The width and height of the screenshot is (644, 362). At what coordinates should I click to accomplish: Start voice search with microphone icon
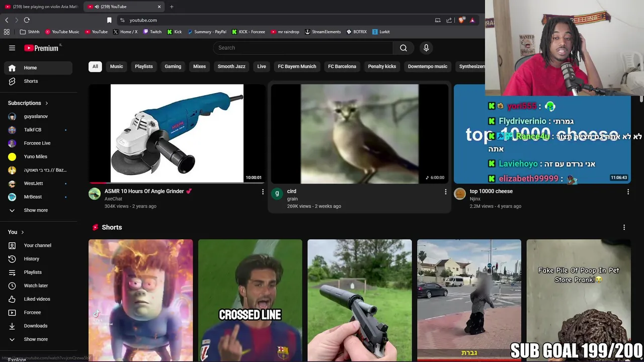click(x=426, y=48)
